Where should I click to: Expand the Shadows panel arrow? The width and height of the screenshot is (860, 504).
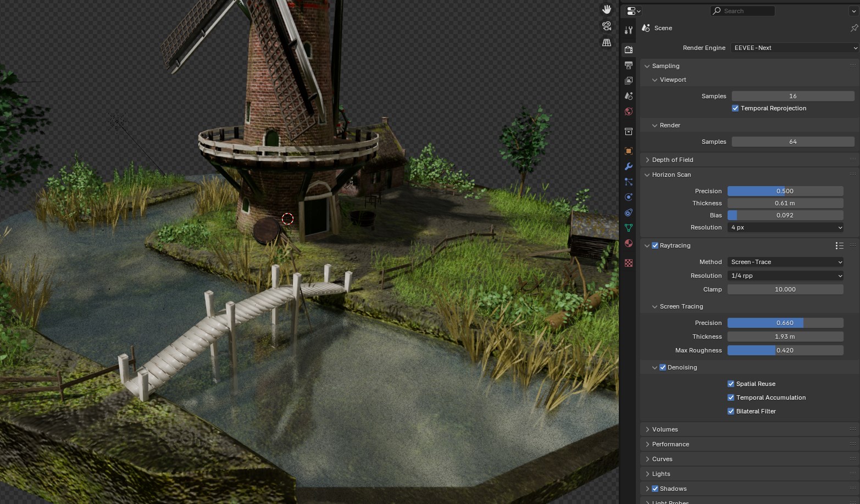click(x=647, y=489)
